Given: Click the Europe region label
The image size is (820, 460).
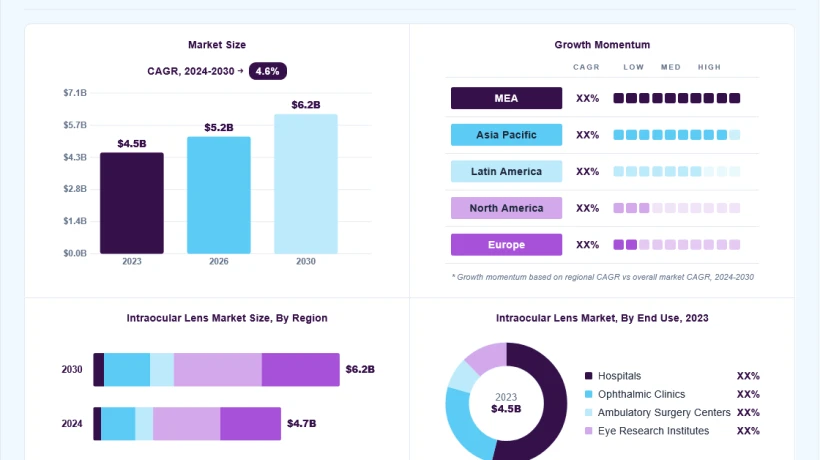Looking at the screenshot, I should (x=506, y=245).
